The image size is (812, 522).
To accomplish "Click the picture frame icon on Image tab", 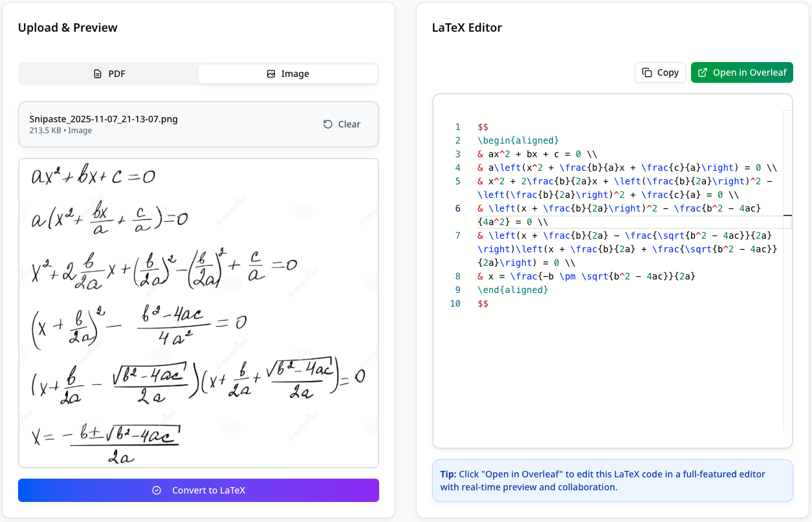I will click(x=272, y=74).
